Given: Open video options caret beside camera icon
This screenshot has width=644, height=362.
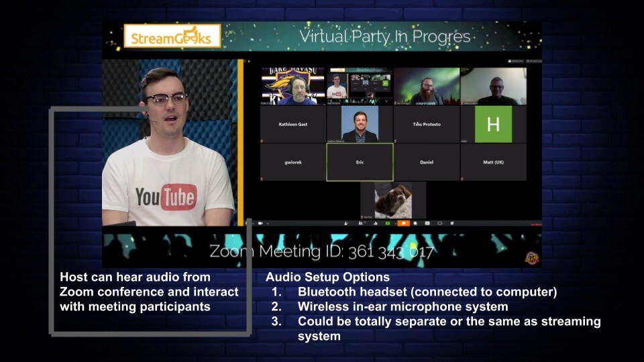Looking at the screenshot, I should [268, 224].
